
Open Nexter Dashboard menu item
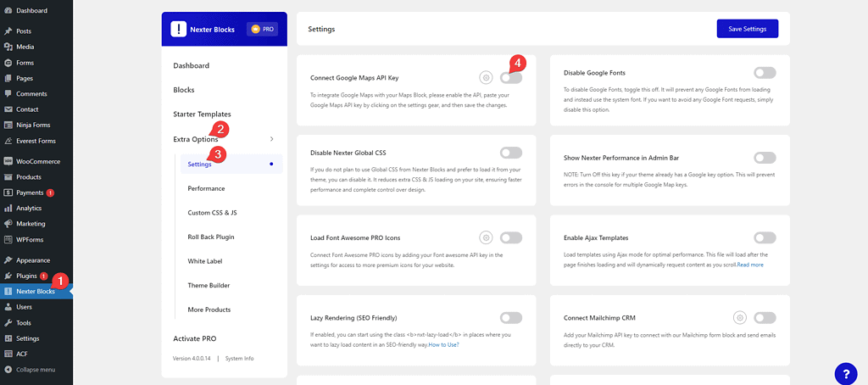(191, 65)
